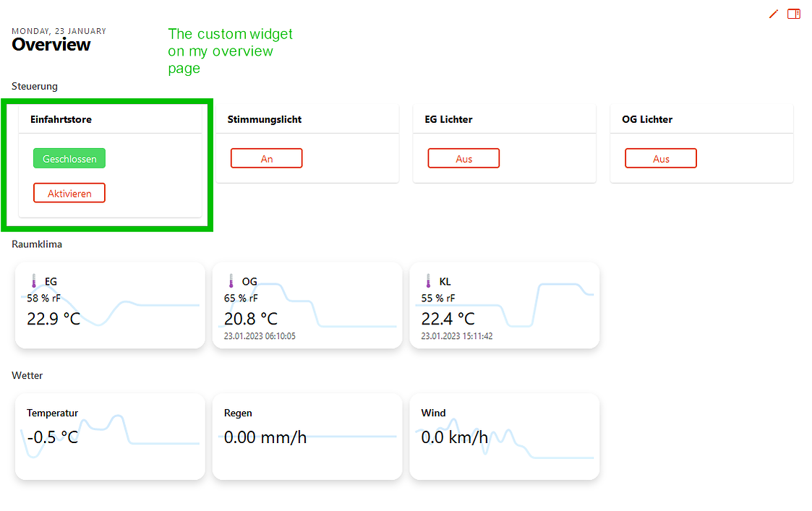Click the OG timestamp 23.01.2023 06:10:05
The width and height of the screenshot is (812, 511).
coord(260,336)
